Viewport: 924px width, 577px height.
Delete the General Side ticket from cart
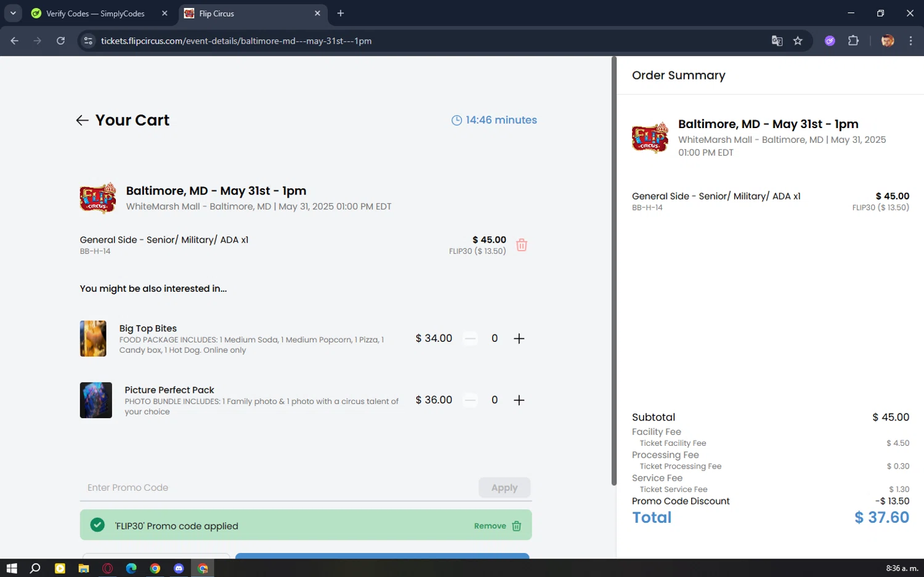tap(522, 245)
